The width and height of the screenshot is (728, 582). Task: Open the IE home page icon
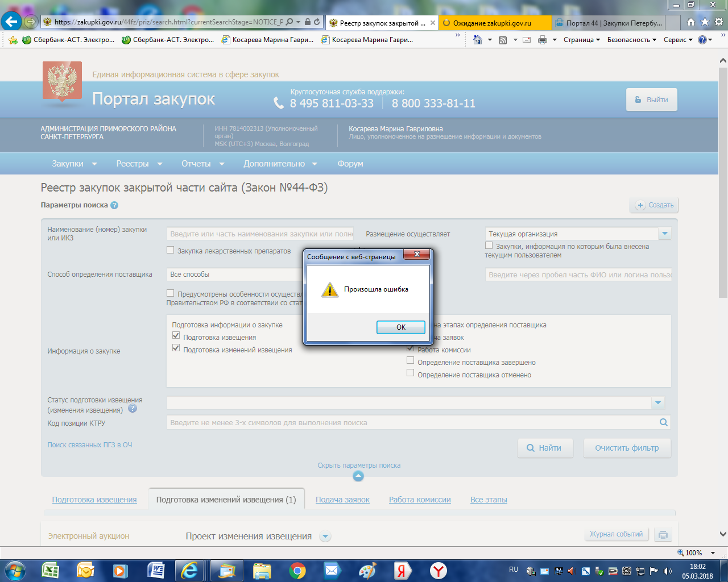[691, 22]
